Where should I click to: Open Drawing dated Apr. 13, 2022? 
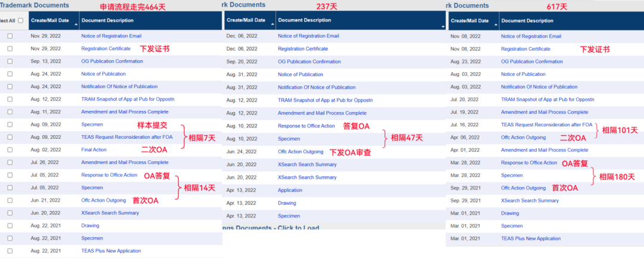tap(287, 203)
